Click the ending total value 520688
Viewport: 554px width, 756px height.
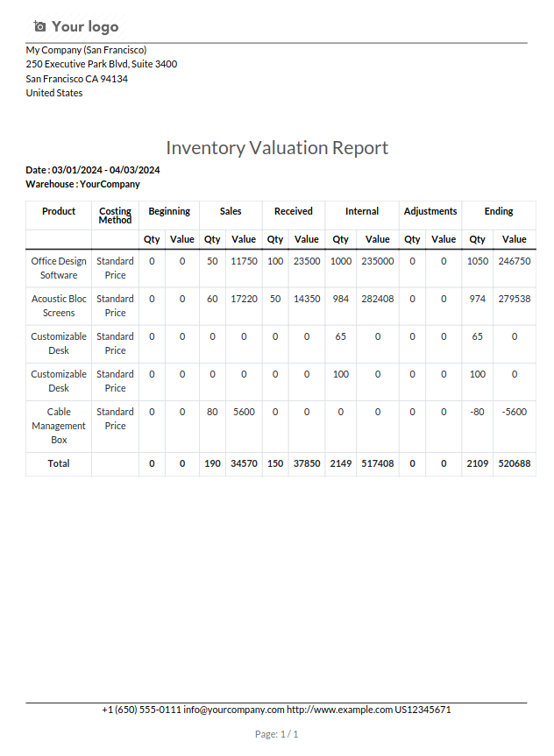[x=515, y=463]
